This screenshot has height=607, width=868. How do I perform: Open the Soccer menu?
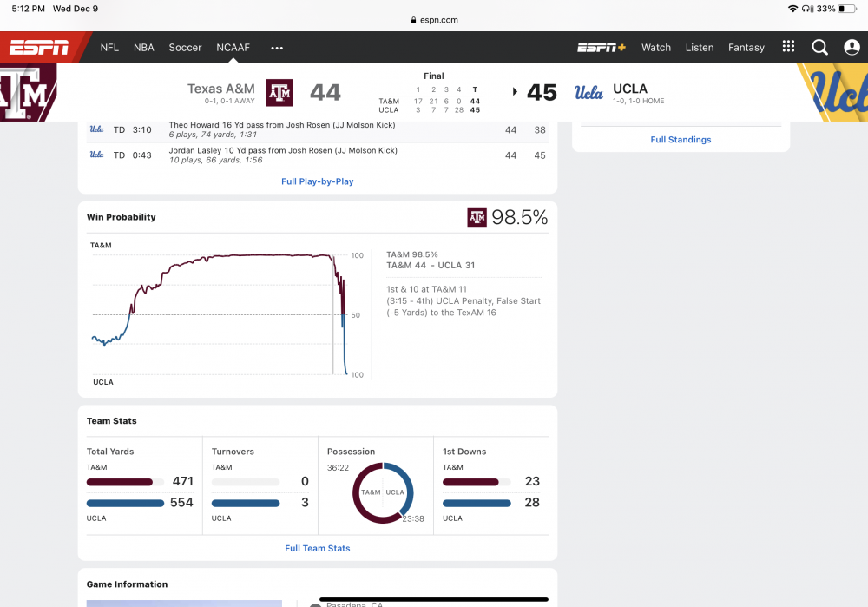[185, 48]
